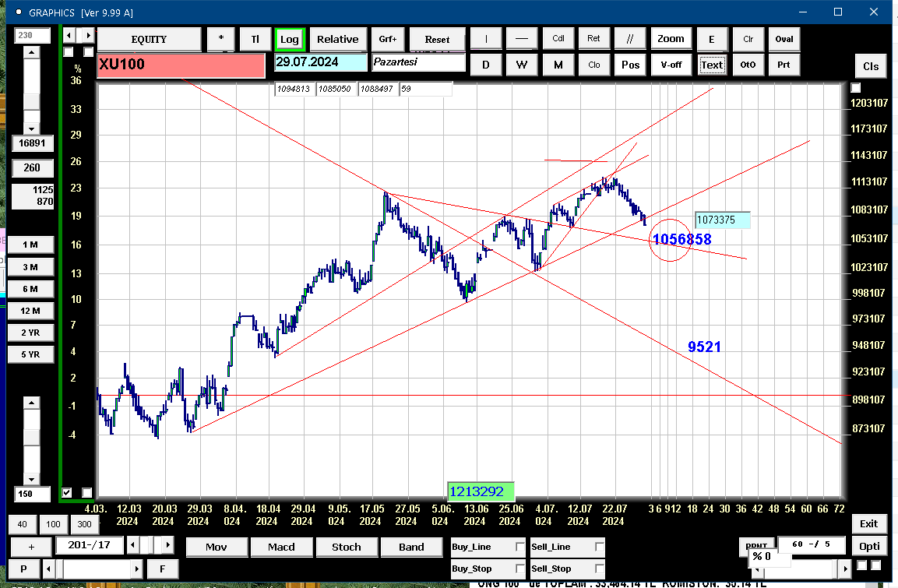This screenshot has height=588, width=898.
Task: Click the horizontal scrollbar beside the P button
Action: [92, 569]
